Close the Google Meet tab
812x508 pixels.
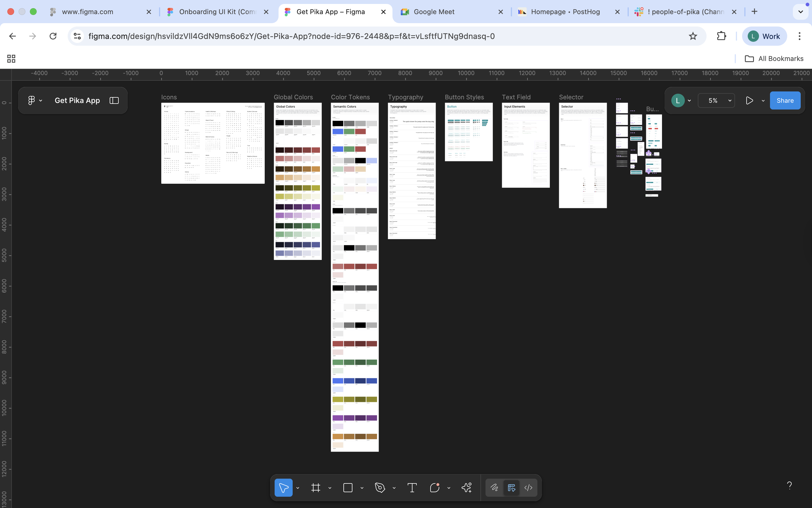501,12
